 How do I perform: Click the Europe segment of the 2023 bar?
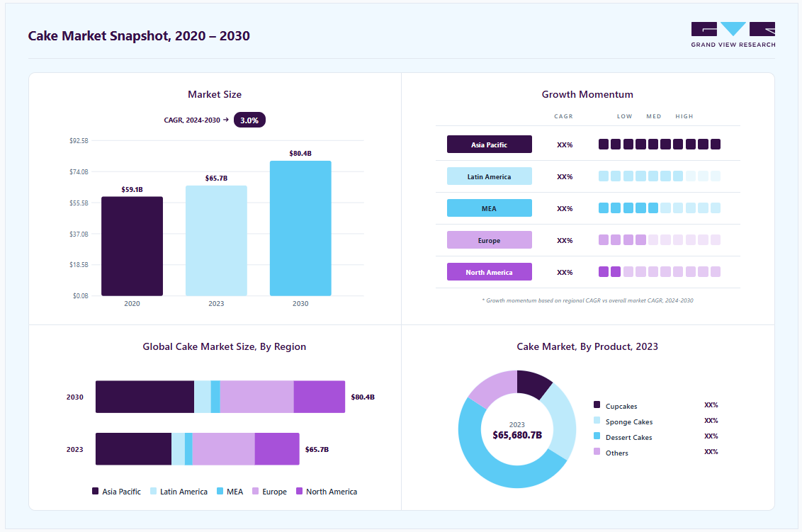(223, 449)
